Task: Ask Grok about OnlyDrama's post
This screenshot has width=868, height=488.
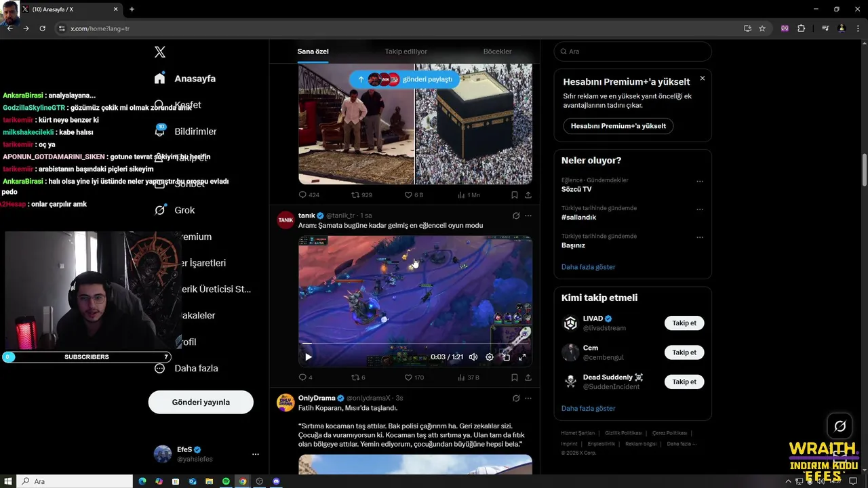Action: click(x=516, y=398)
